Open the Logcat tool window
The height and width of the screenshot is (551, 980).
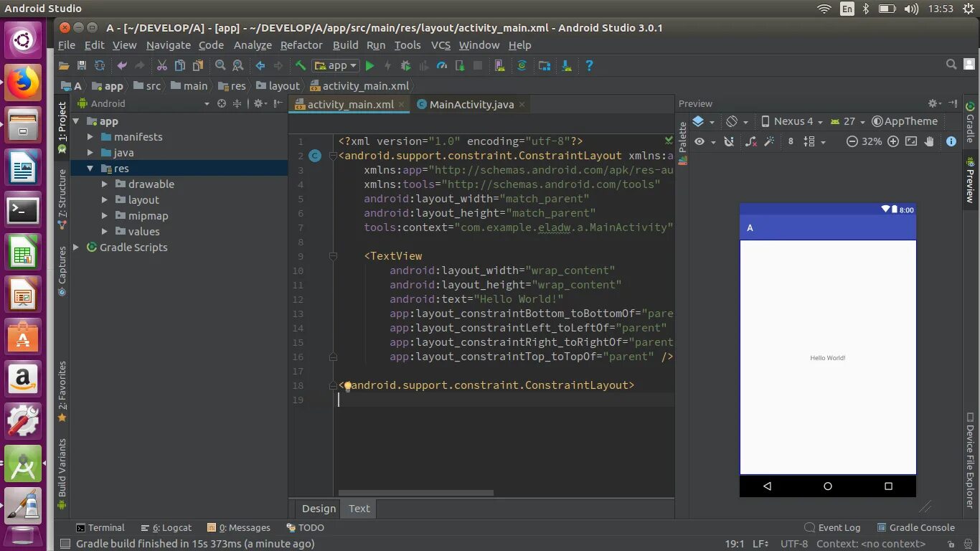pos(168,527)
